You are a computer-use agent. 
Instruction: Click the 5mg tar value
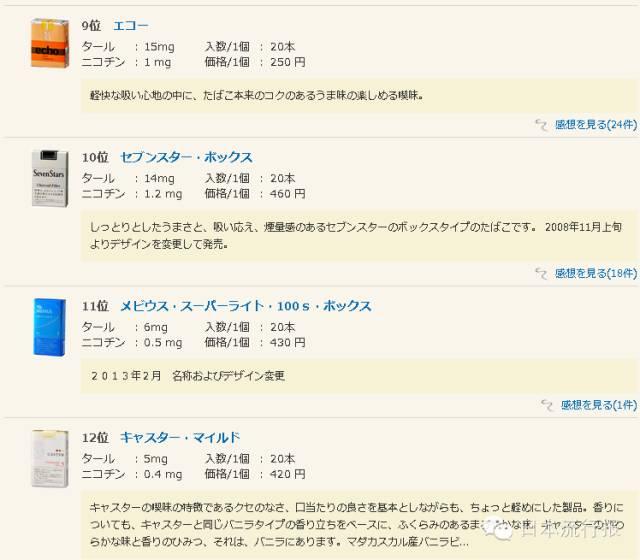156,459
